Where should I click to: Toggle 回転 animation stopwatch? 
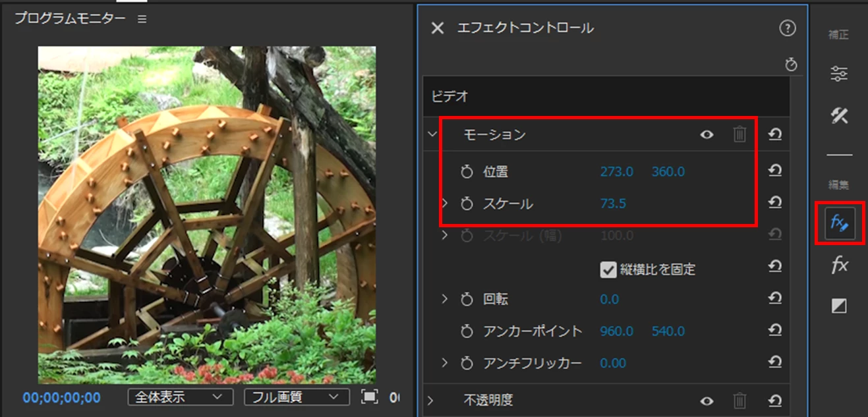pyautogui.click(x=467, y=300)
